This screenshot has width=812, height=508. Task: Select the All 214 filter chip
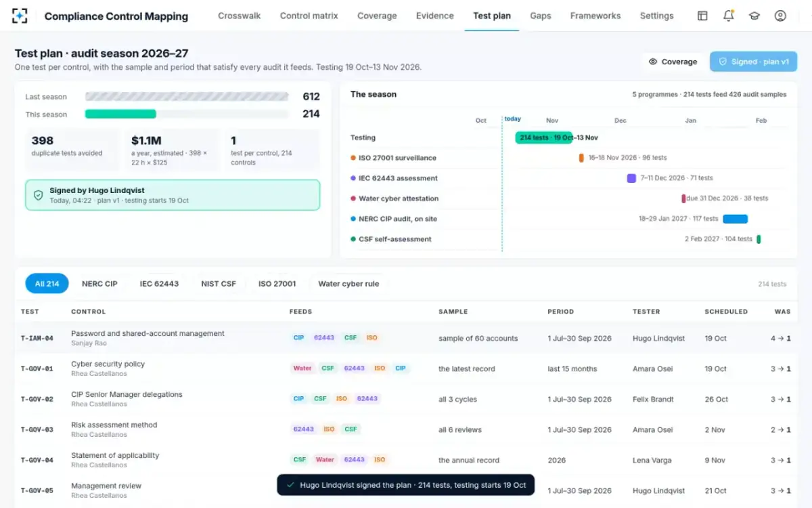point(47,284)
